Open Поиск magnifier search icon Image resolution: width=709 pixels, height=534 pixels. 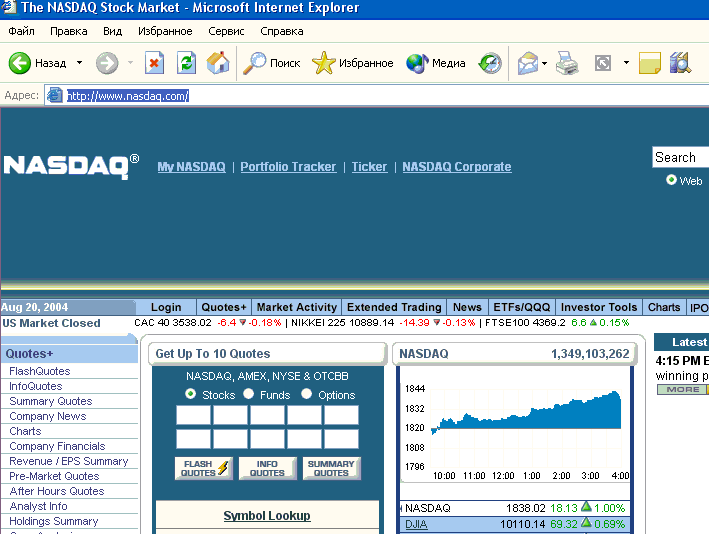point(255,63)
